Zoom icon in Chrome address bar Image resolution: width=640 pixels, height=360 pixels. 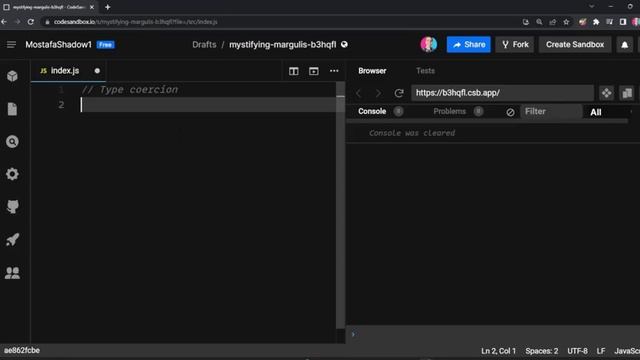(539, 22)
